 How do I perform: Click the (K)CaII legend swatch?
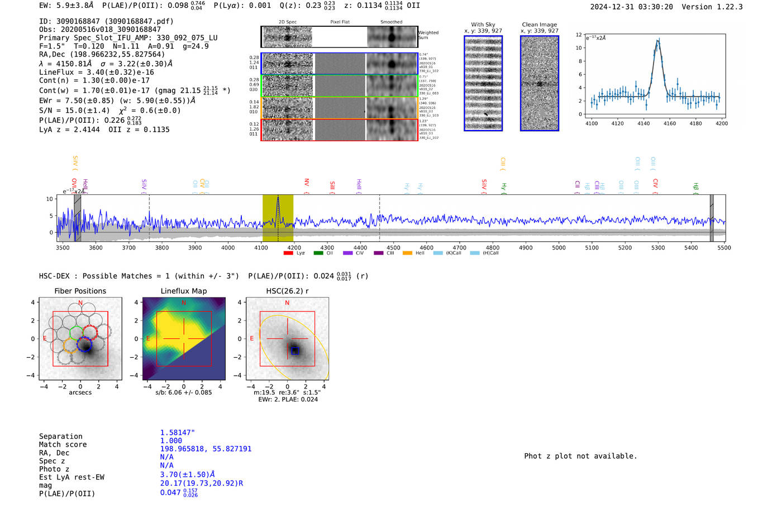click(x=438, y=253)
